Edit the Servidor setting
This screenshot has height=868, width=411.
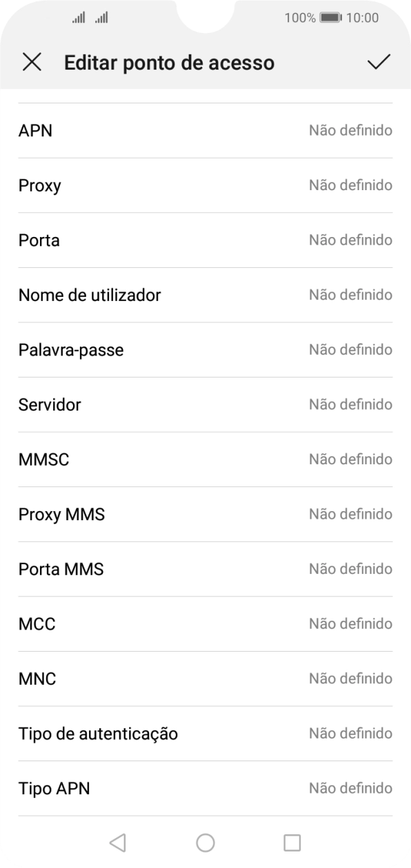205,404
